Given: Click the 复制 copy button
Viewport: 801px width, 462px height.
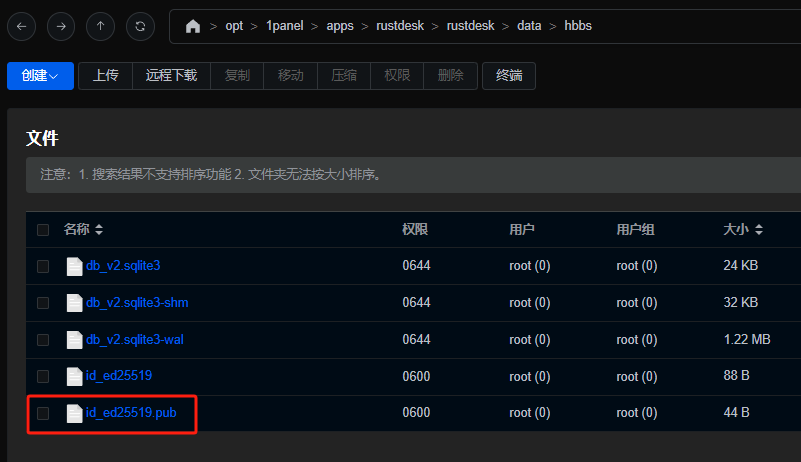Looking at the screenshot, I should 238,76.
